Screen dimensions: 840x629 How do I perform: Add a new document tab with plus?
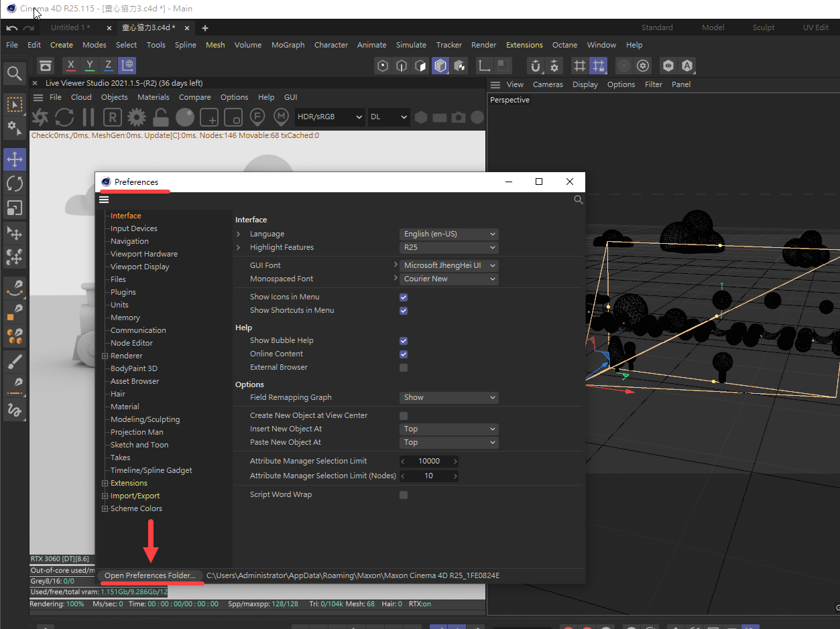[205, 28]
